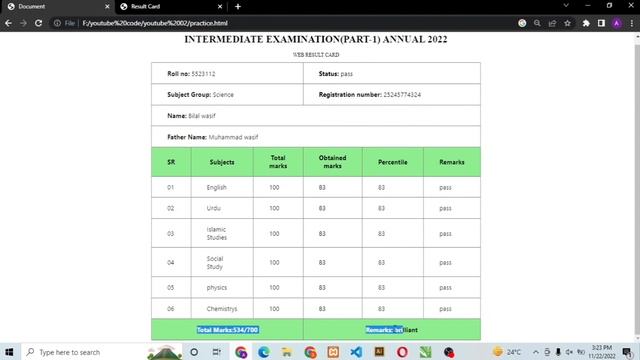Click the vertical page scrollbar

pyautogui.click(x=637, y=188)
